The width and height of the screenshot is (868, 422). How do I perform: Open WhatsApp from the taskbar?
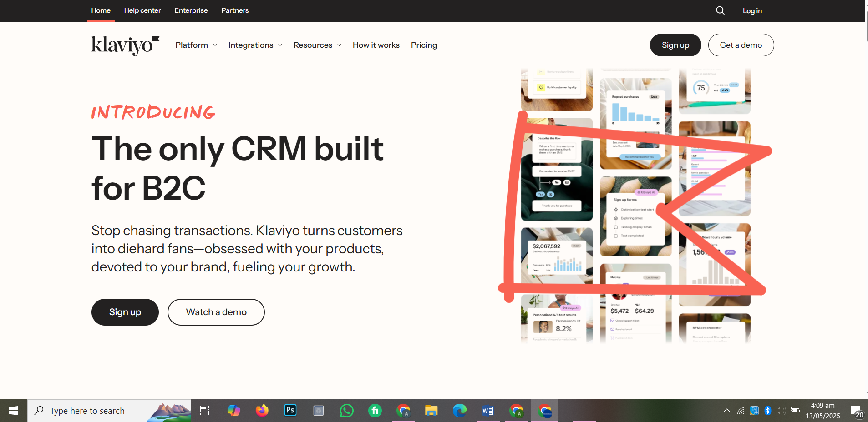coord(346,411)
